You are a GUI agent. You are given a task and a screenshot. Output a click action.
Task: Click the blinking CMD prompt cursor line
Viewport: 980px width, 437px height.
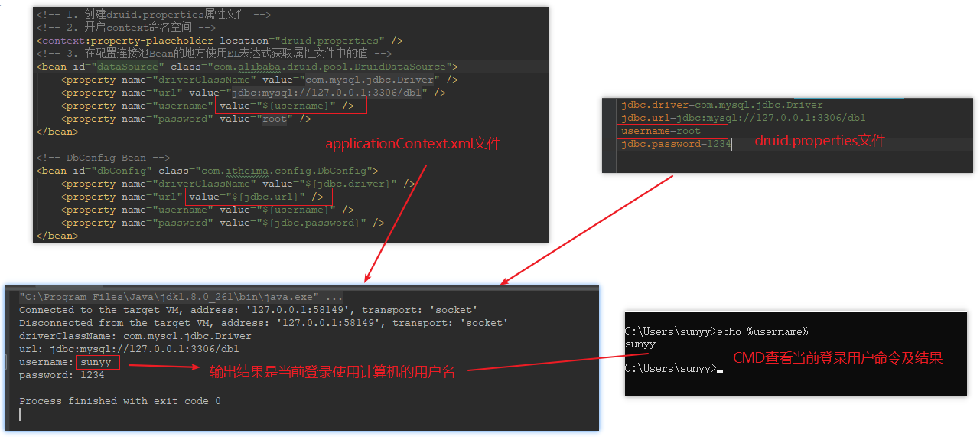click(x=673, y=369)
